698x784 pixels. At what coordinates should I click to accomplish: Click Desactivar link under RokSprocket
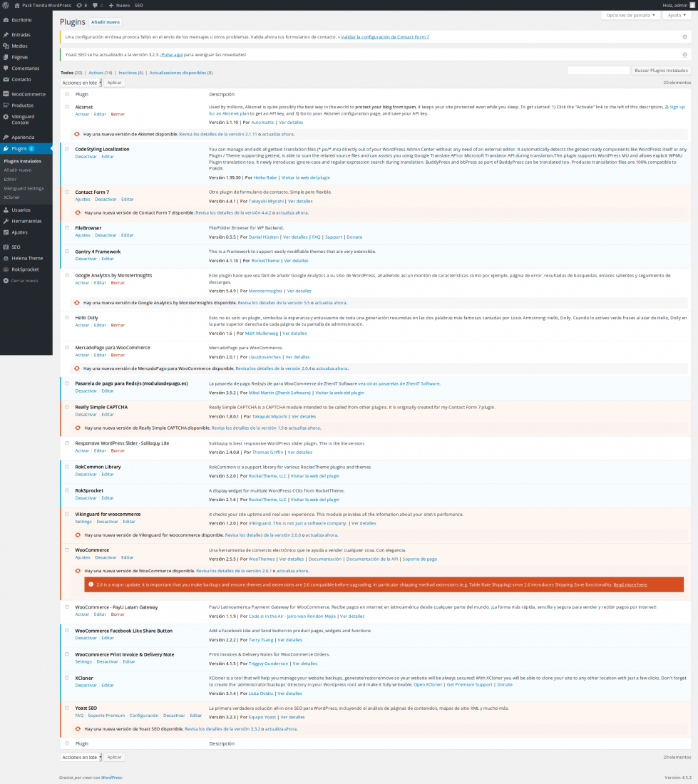(86, 498)
